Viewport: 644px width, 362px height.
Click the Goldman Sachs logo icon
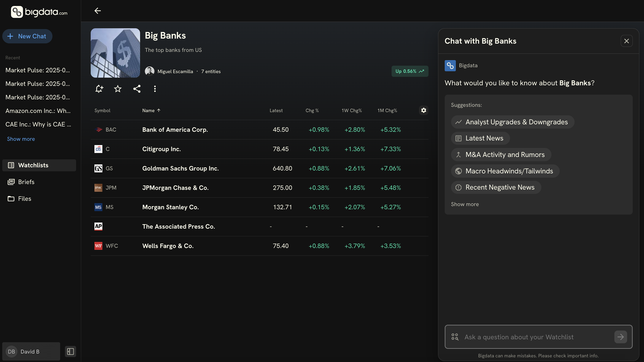[x=98, y=168]
